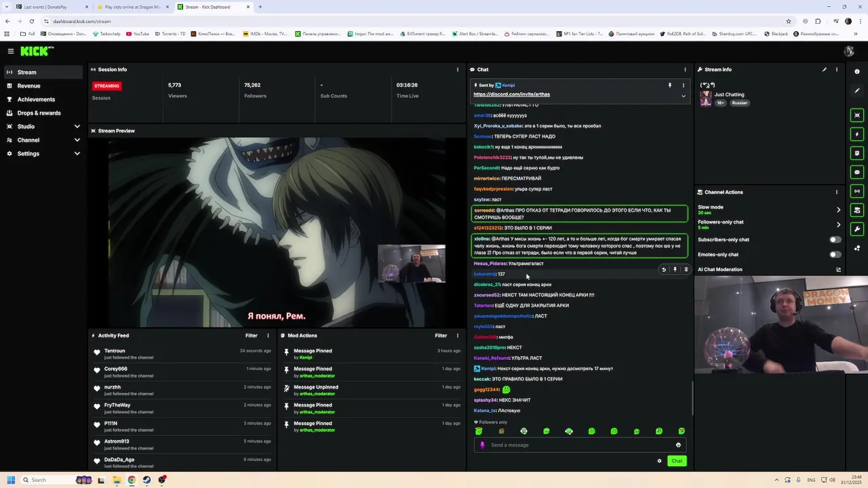This screenshot has width=868, height=488.
Task: Click reply arrow on hovered chat message
Action: pos(664,270)
